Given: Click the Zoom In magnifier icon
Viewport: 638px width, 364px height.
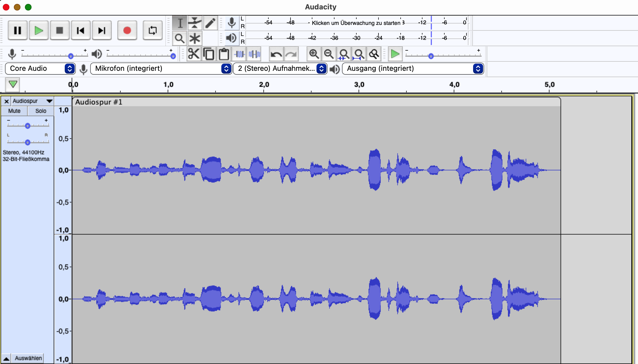Looking at the screenshot, I should [314, 54].
